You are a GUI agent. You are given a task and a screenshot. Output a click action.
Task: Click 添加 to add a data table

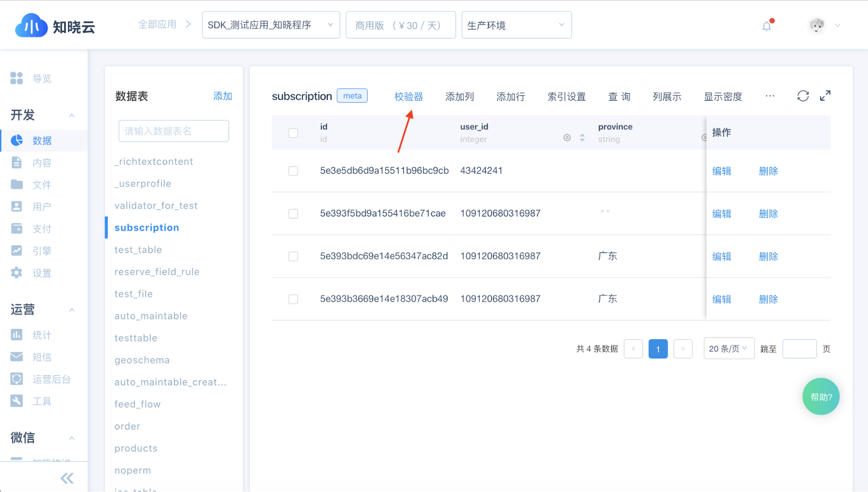pos(222,96)
